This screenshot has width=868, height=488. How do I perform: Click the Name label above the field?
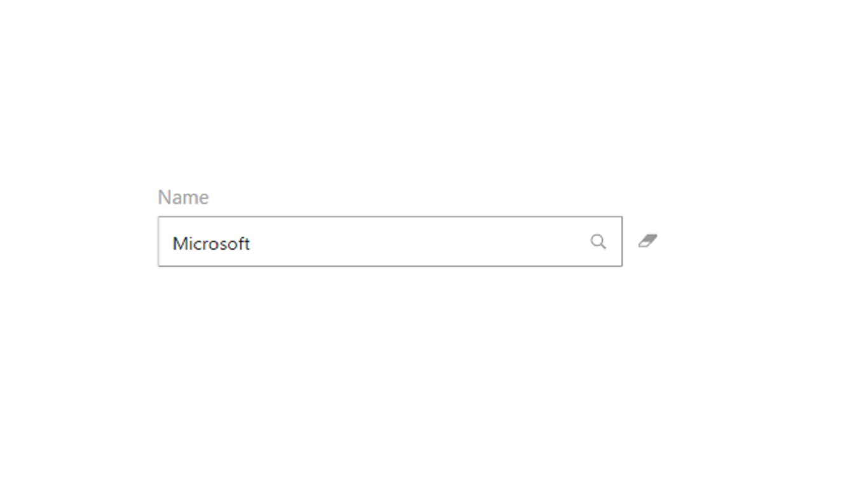[183, 198]
